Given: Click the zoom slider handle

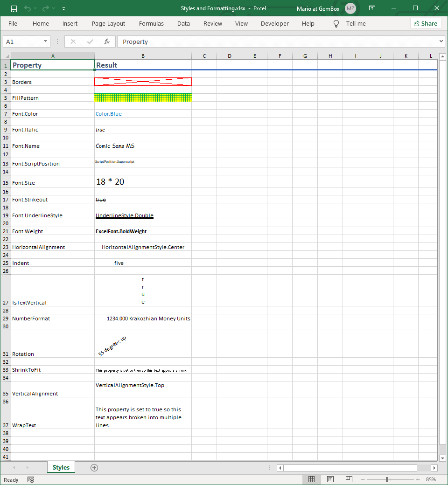Looking at the screenshot, I should pos(387,479).
